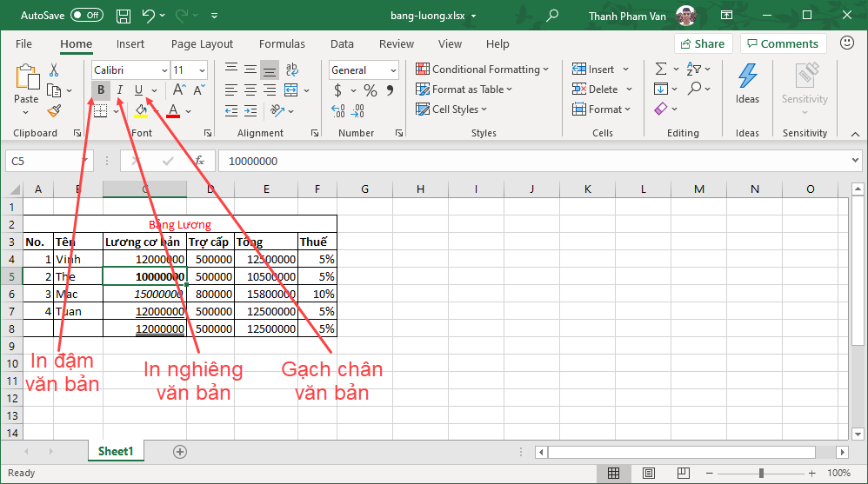Toggle Middle Align in Alignment group
Screen dimensions: 868x484
[250, 70]
